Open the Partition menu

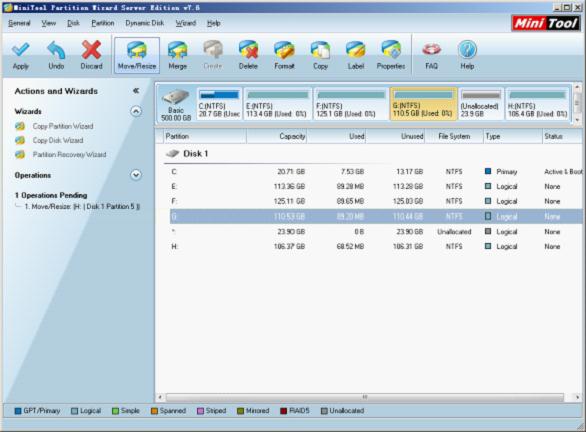pos(103,23)
